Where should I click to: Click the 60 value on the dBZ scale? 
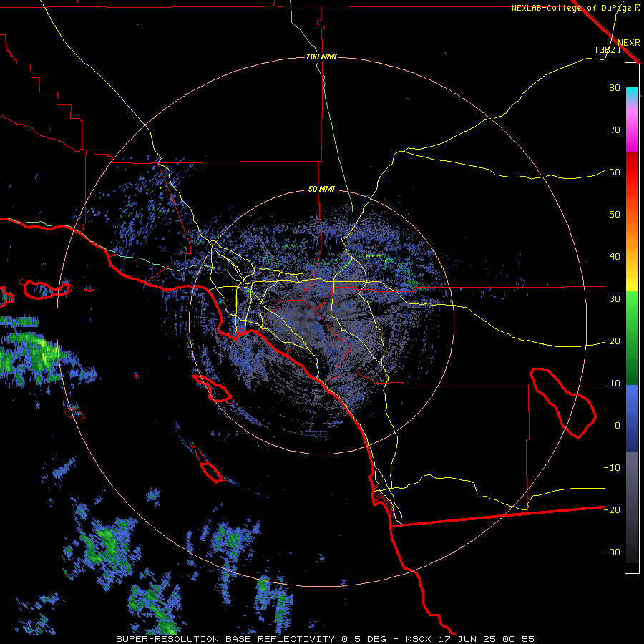(615, 172)
